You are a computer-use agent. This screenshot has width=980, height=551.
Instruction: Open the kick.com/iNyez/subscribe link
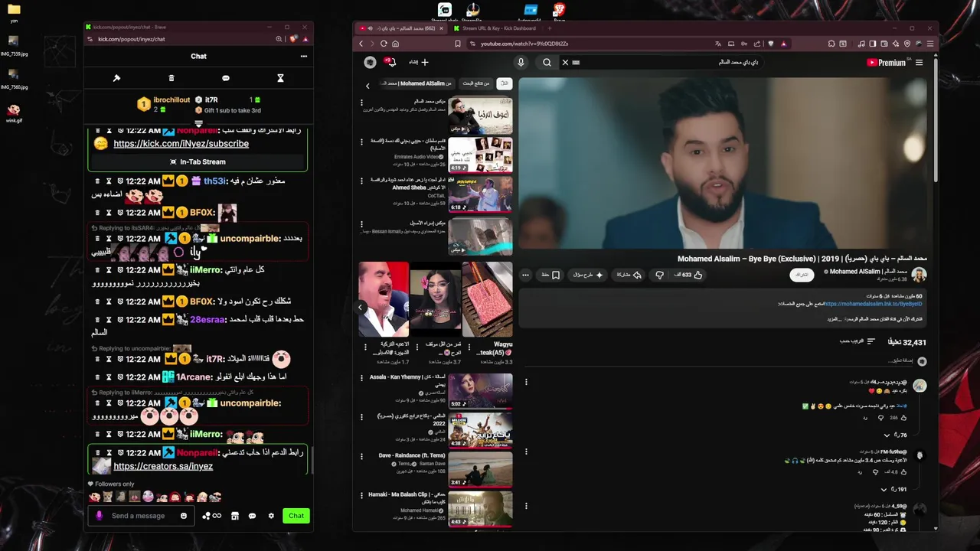[x=181, y=144]
